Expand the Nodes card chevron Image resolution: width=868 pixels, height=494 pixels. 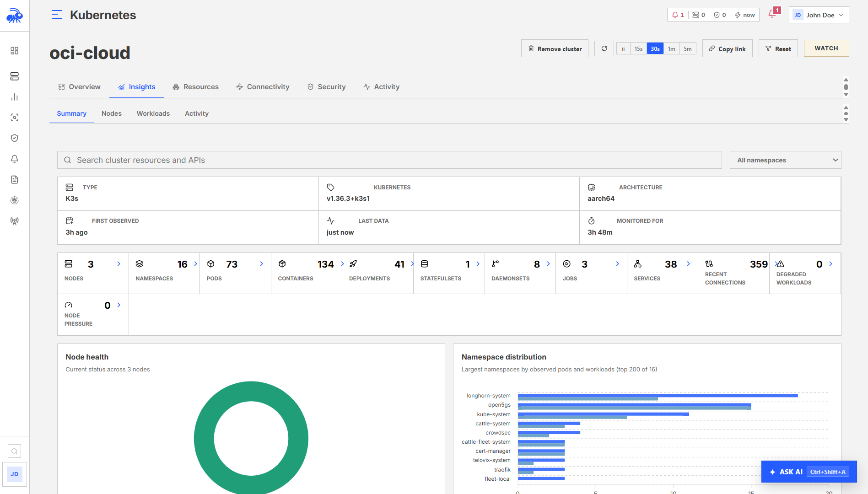click(x=119, y=264)
